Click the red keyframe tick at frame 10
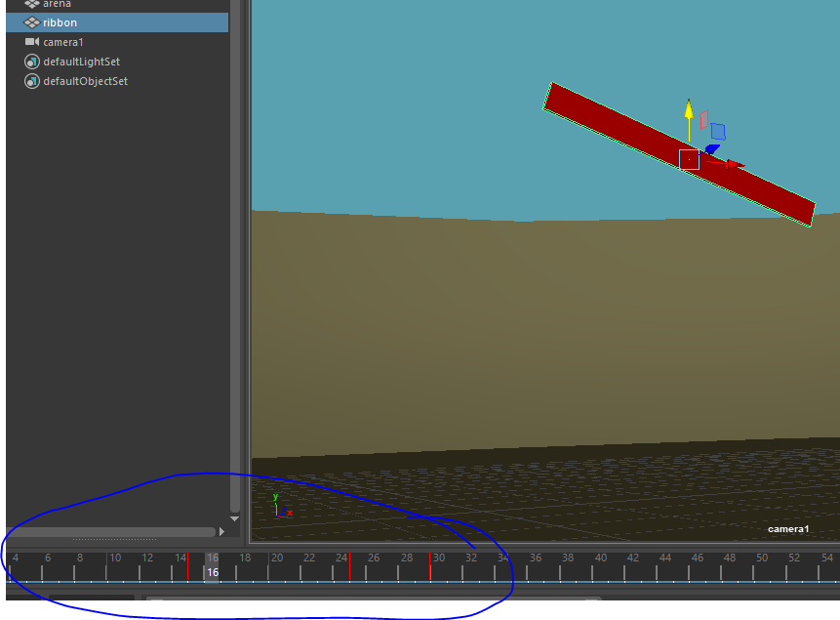 106,566
